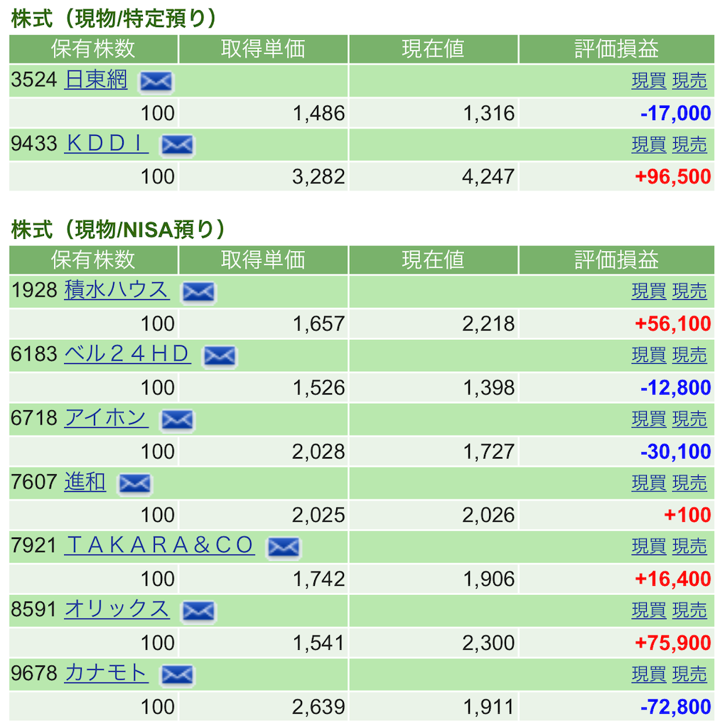Click 現買 for KDDI
This screenshot has height=728, width=720.
point(649,145)
